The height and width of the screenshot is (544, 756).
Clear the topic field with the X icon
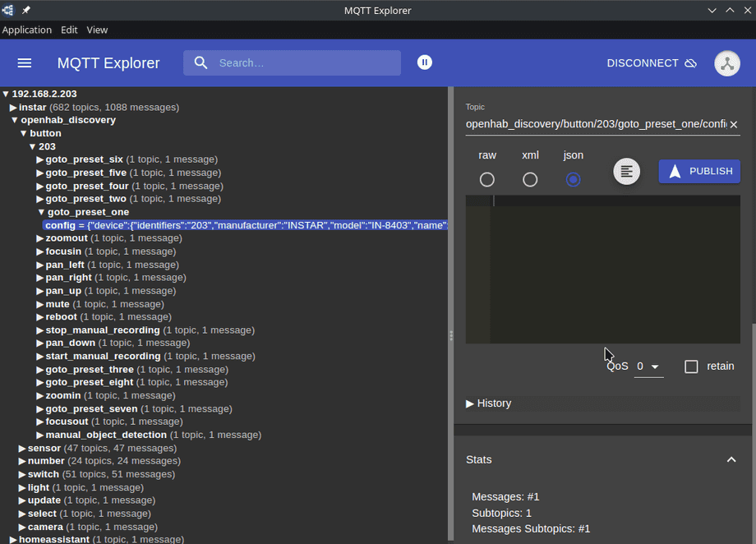coord(734,124)
